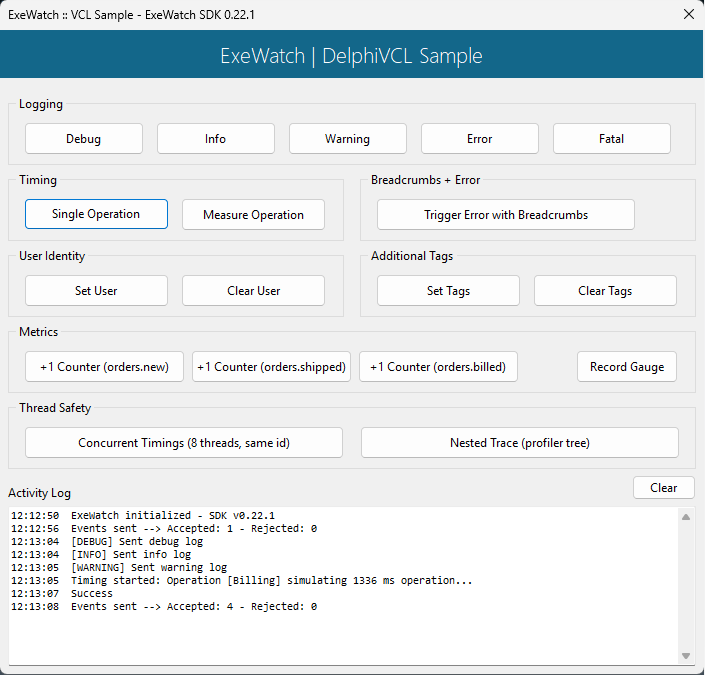Start Nested Trace profiler tree

(520, 443)
